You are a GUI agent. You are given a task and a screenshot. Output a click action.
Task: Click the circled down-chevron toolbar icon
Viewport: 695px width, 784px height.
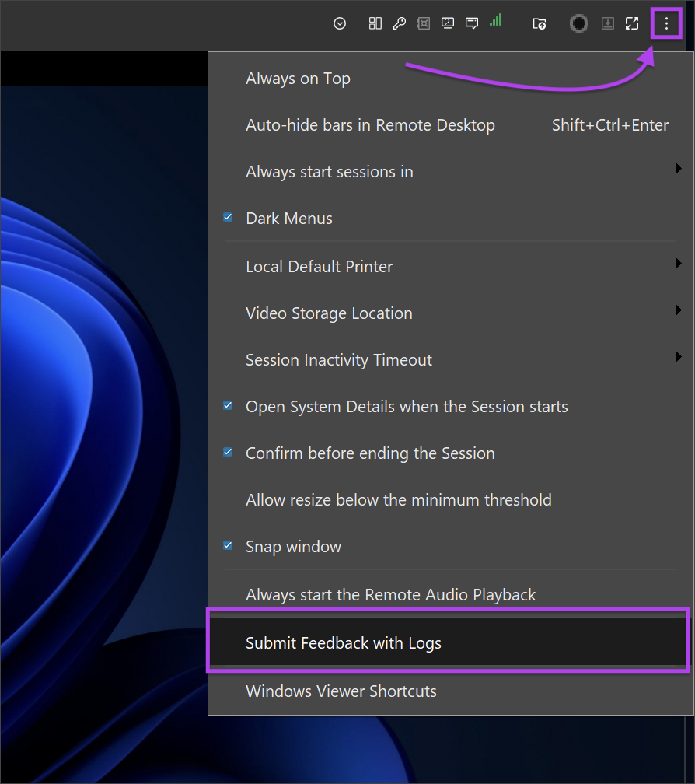[x=340, y=23]
